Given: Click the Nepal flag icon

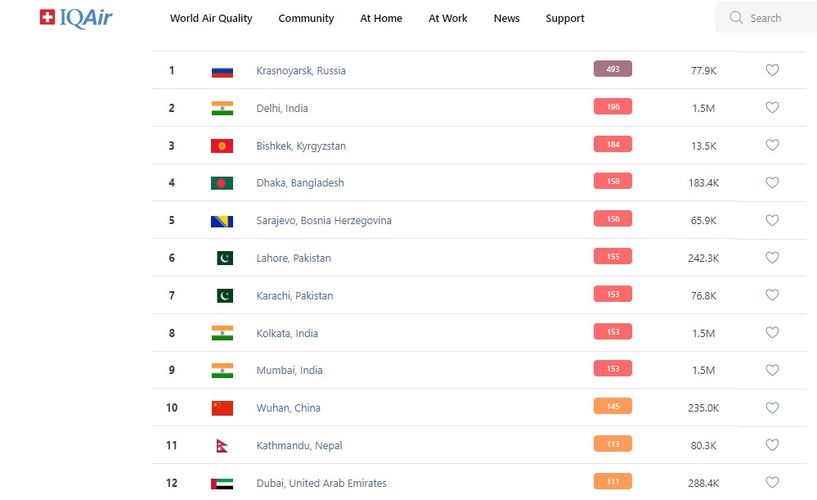Looking at the screenshot, I should [x=222, y=446].
